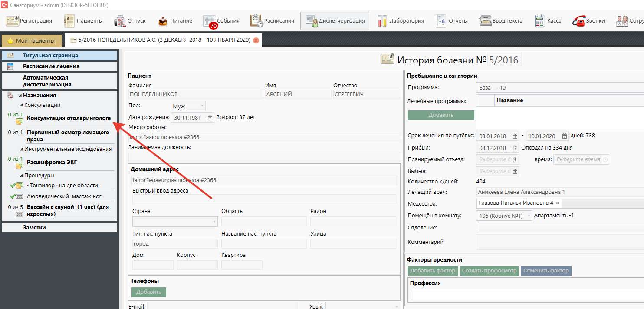644x309 pixels.
Task: Click the Быстрый ввод адреса field
Action: (x=264, y=199)
